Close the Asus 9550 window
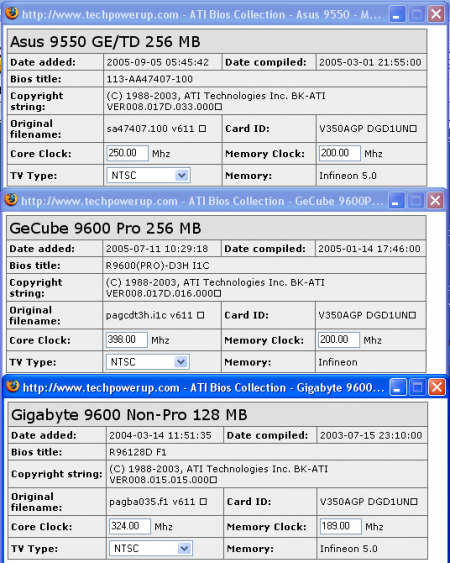450x563 pixels. pos(436,15)
